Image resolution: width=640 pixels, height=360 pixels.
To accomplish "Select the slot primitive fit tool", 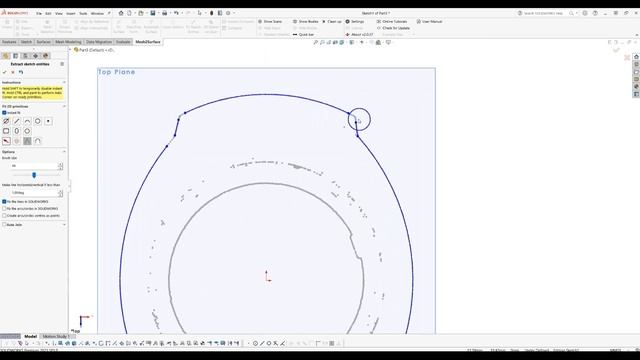I will coord(17,131).
